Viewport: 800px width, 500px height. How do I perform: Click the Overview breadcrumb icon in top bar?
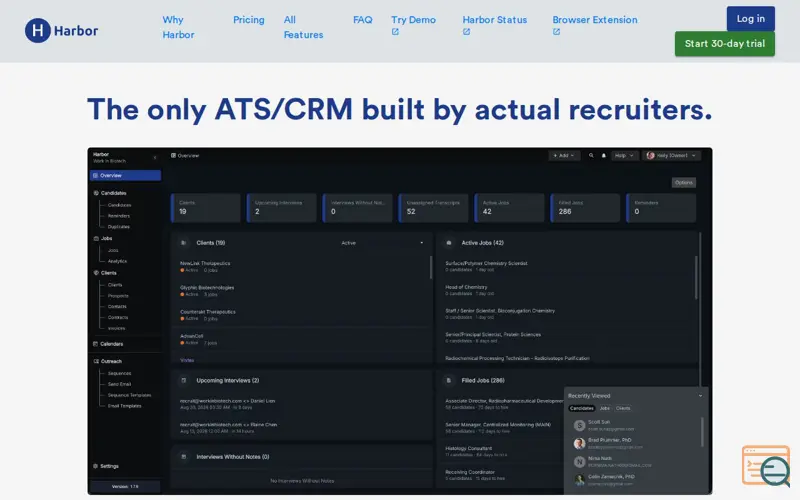[173, 156]
